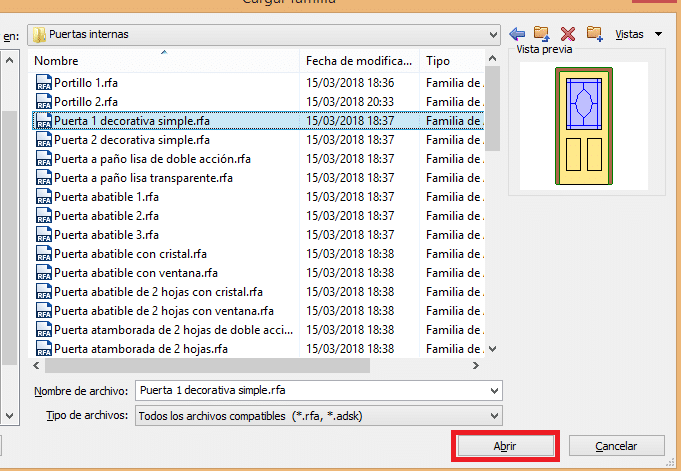Click the Tipo column header
This screenshot has height=471, width=681.
pyautogui.click(x=450, y=61)
